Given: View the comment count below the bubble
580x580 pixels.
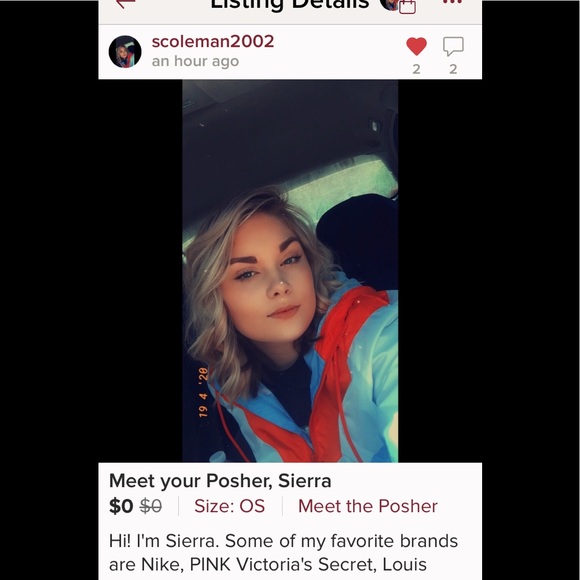Looking at the screenshot, I should click(453, 69).
